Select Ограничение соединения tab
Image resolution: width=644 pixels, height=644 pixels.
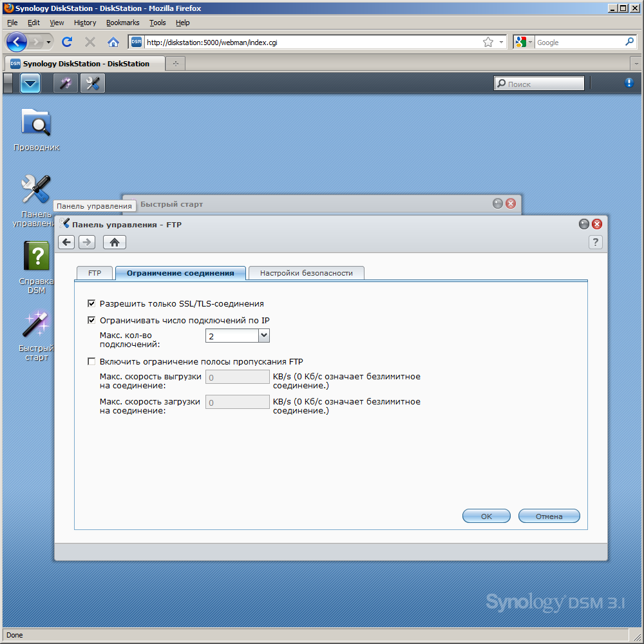coord(180,273)
